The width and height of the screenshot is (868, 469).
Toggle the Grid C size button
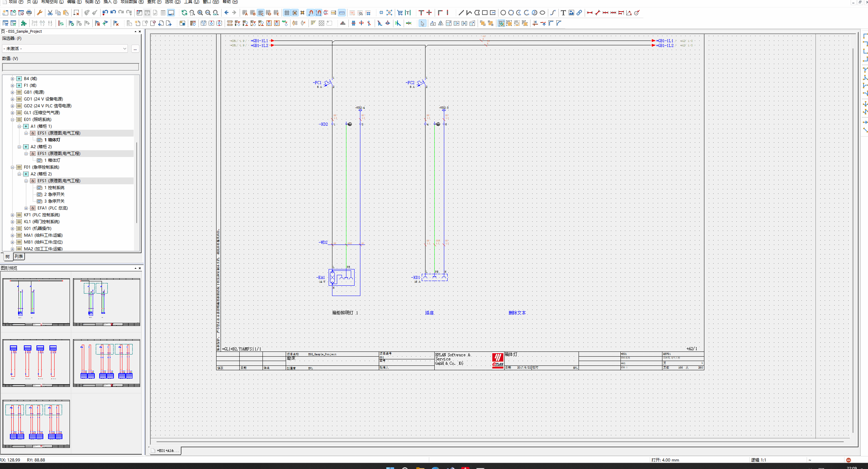point(260,13)
